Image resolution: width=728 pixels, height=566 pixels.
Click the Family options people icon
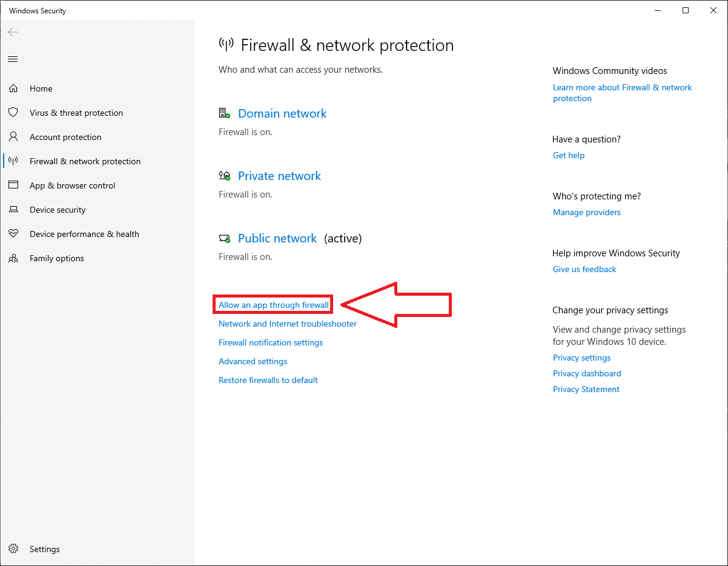[x=13, y=258]
